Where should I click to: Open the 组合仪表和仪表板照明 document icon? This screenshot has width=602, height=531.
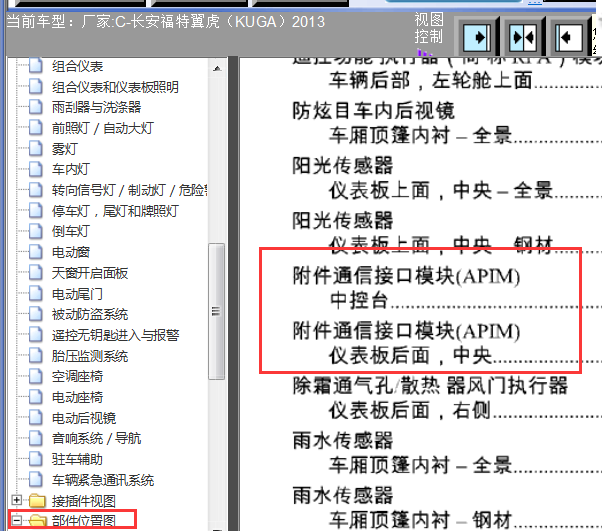(36, 86)
